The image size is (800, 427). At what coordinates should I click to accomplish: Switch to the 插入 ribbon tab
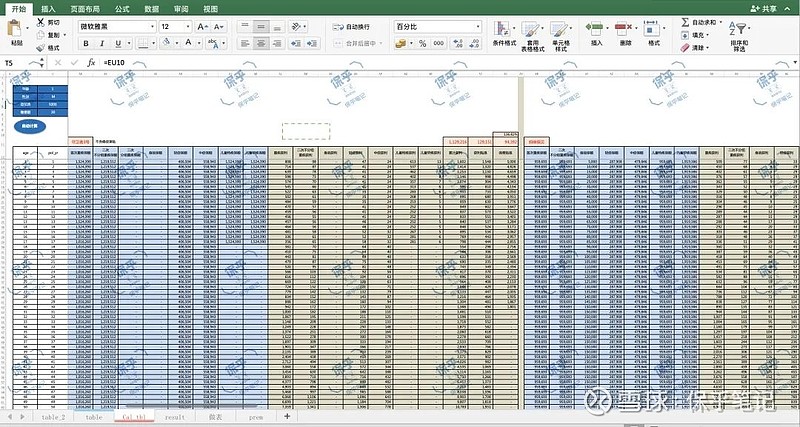click(48, 9)
